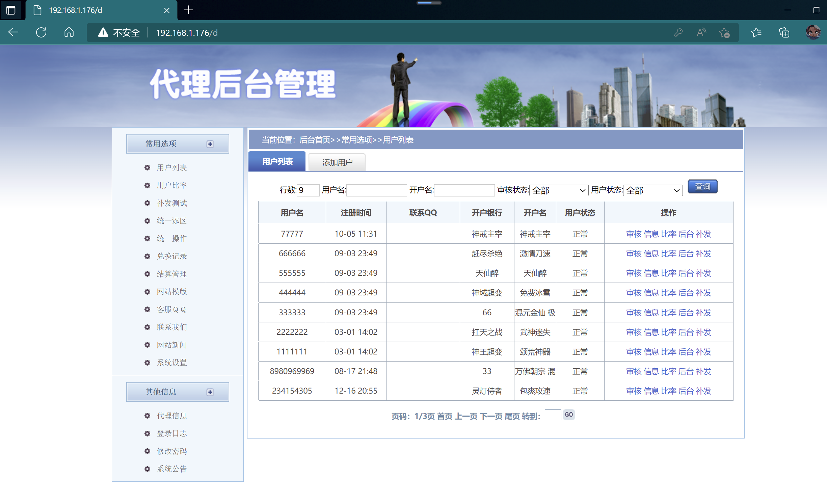Collapse the 常用选项 section
827x504 pixels.
click(x=210, y=144)
